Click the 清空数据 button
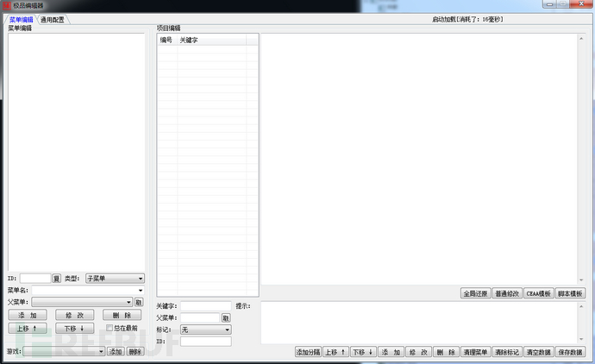Image resolution: width=595 pixels, height=364 pixels. click(538, 352)
